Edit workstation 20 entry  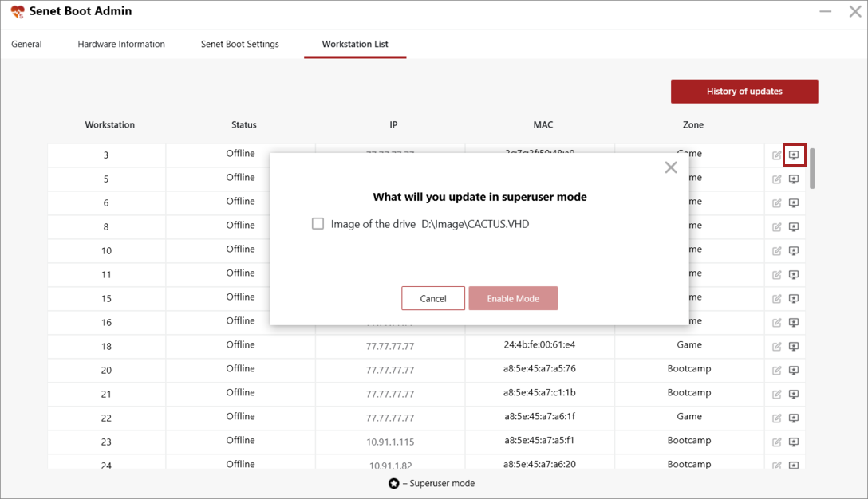click(x=777, y=370)
